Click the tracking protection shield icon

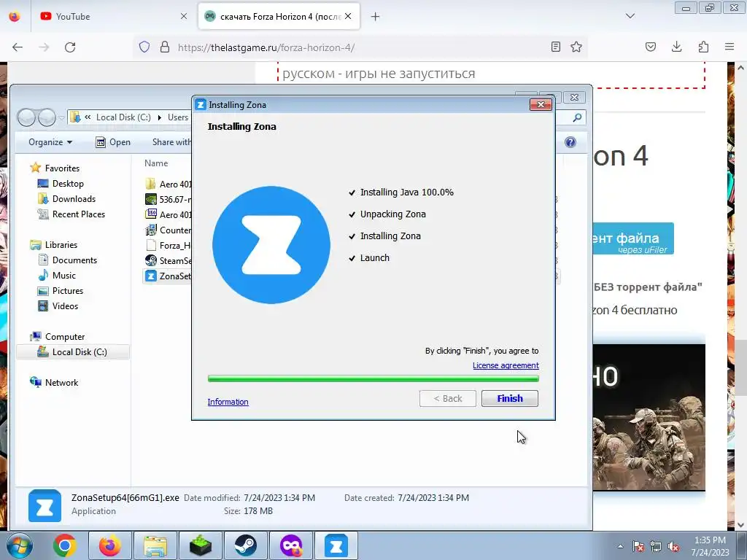pyautogui.click(x=144, y=47)
